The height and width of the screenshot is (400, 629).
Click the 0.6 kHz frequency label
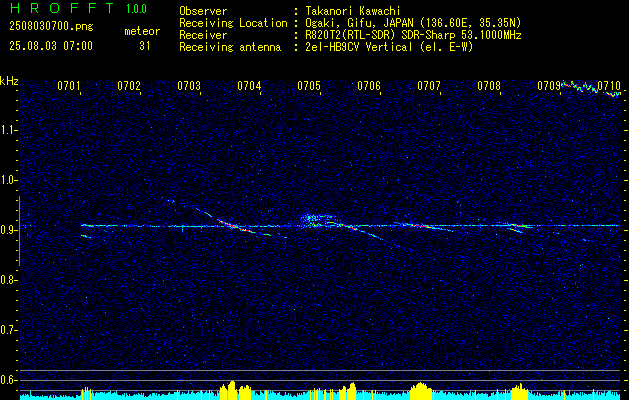click(9, 380)
